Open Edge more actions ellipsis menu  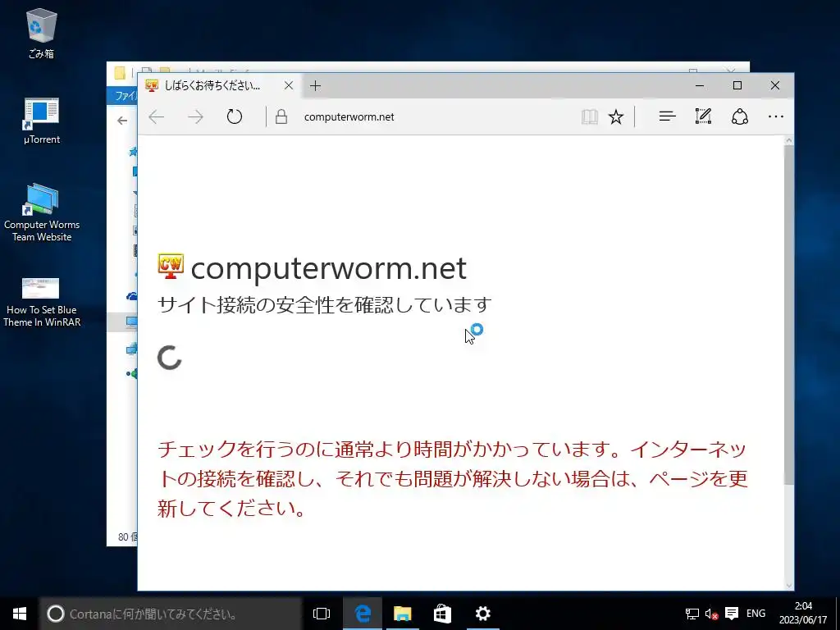(776, 116)
